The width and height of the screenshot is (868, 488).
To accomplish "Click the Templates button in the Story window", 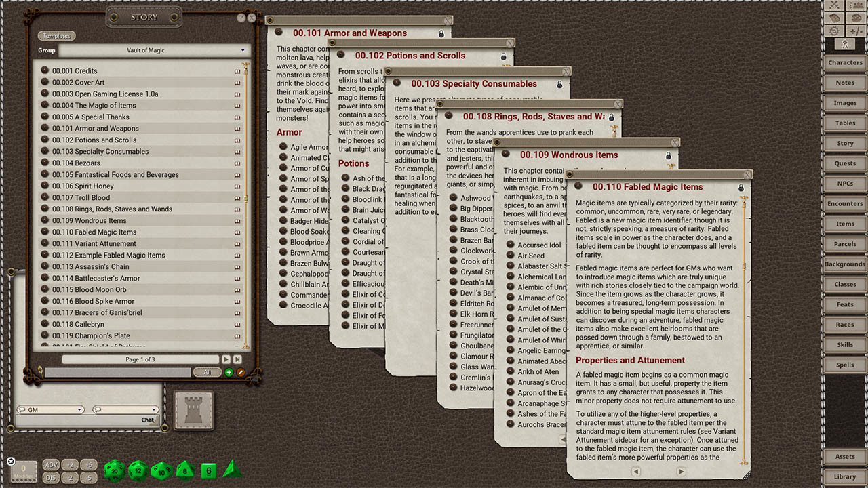I will point(56,35).
